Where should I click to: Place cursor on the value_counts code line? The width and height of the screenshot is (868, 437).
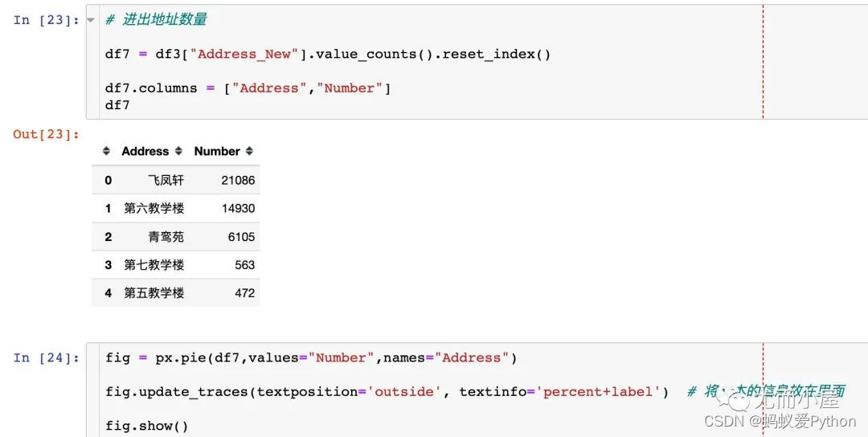pyautogui.click(x=328, y=54)
